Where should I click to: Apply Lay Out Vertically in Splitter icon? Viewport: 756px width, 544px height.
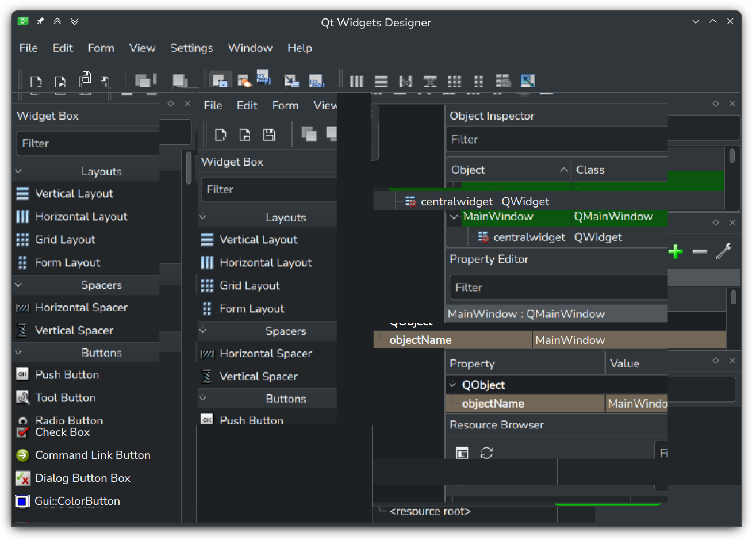430,81
